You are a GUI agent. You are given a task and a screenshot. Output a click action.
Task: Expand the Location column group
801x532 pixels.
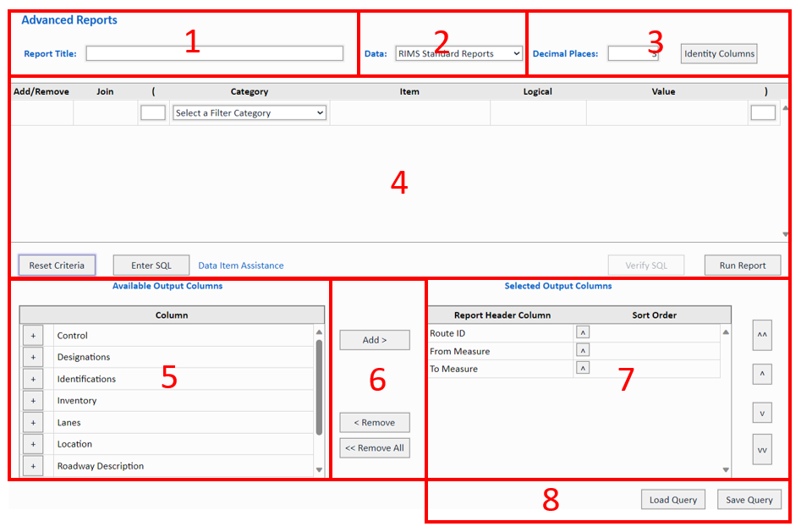[33, 444]
